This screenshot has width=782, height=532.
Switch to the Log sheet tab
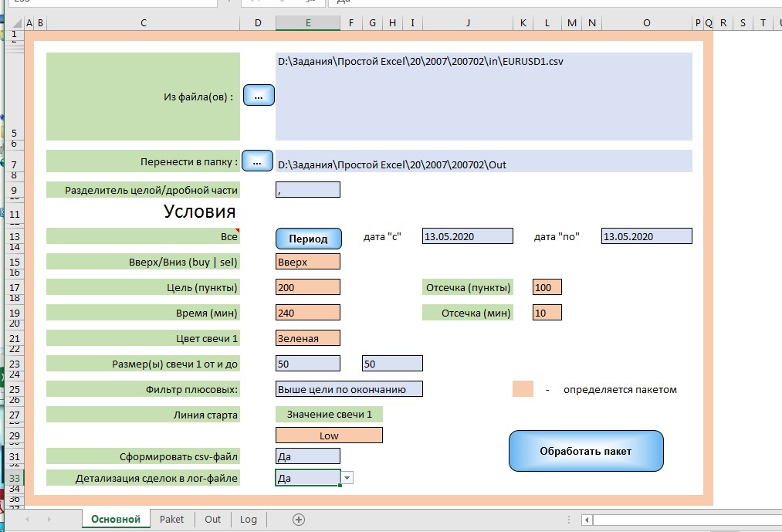pyautogui.click(x=249, y=519)
